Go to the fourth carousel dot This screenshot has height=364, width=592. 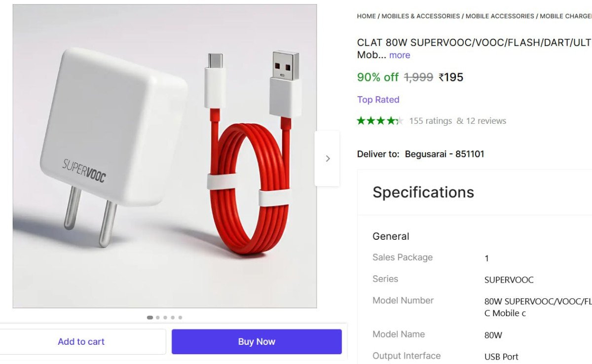pos(173,318)
